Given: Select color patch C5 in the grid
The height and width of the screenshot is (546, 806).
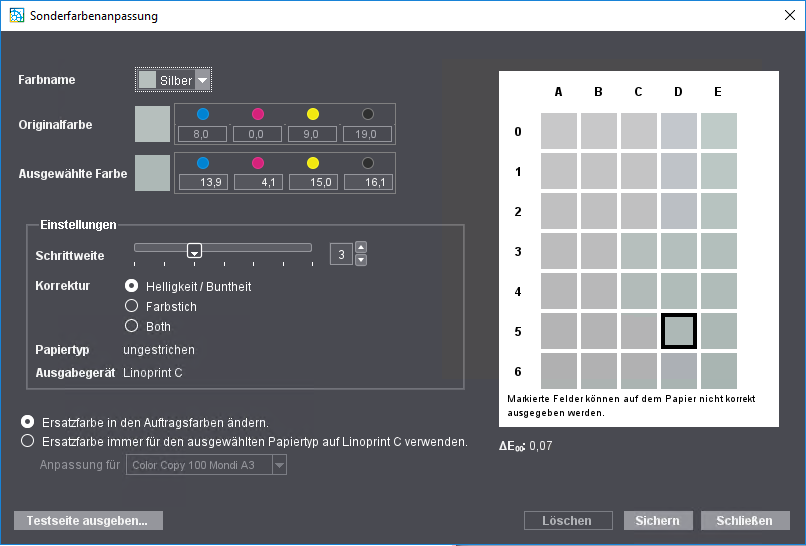Looking at the screenshot, I should pos(639,331).
